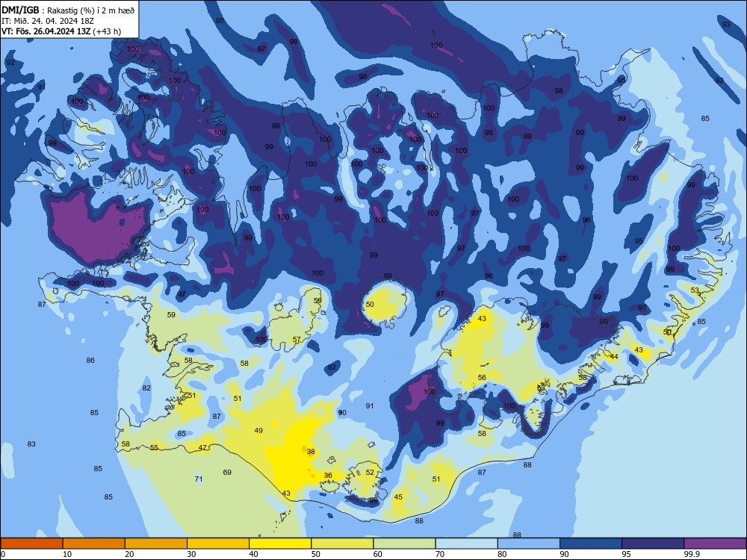Click the map value '45' on the south coast
The image size is (747, 560).
pyautogui.click(x=398, y=497)
